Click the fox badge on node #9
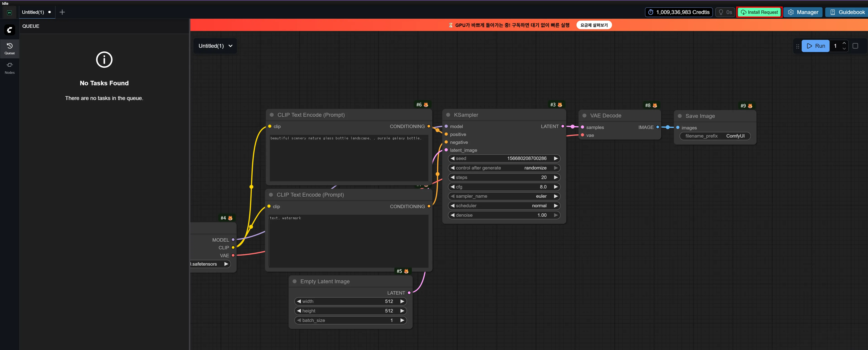868x350 pixels. (750, 106)
